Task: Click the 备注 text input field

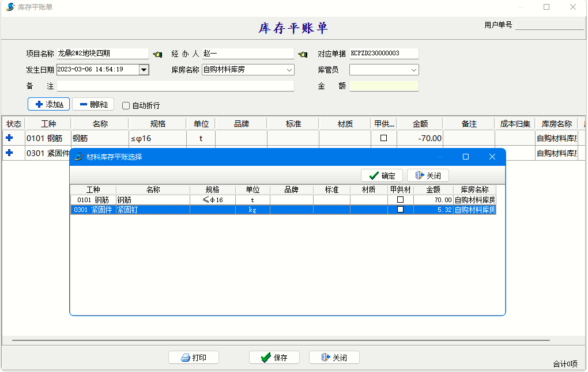Action: point(175,86)
